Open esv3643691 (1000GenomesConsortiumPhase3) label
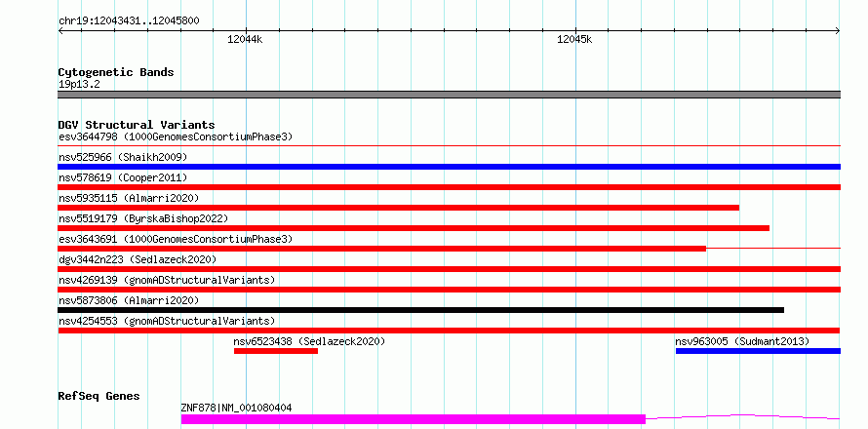This screenshot has height=429, width=868. pos(176,239)
